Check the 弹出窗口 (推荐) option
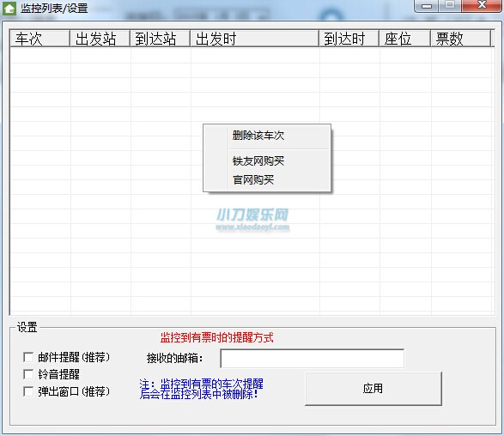Screen dimensions: 504x436 pyautogui.click(x=28, y=391)
